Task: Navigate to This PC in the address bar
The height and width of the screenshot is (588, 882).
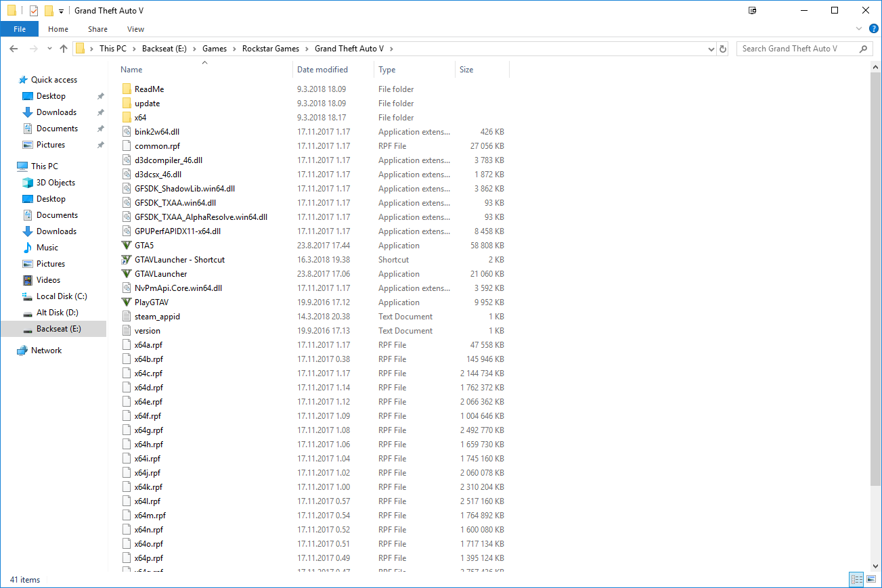Action: point(112,49)
